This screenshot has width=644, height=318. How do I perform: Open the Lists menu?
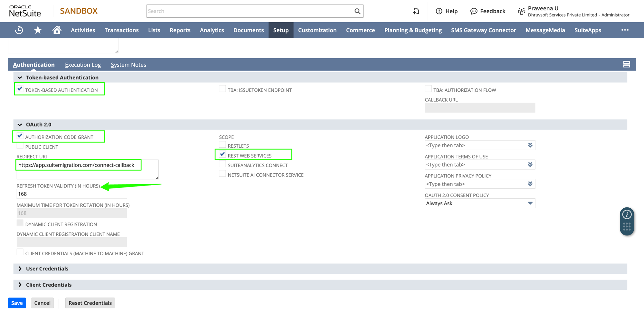tap(154, 30)
